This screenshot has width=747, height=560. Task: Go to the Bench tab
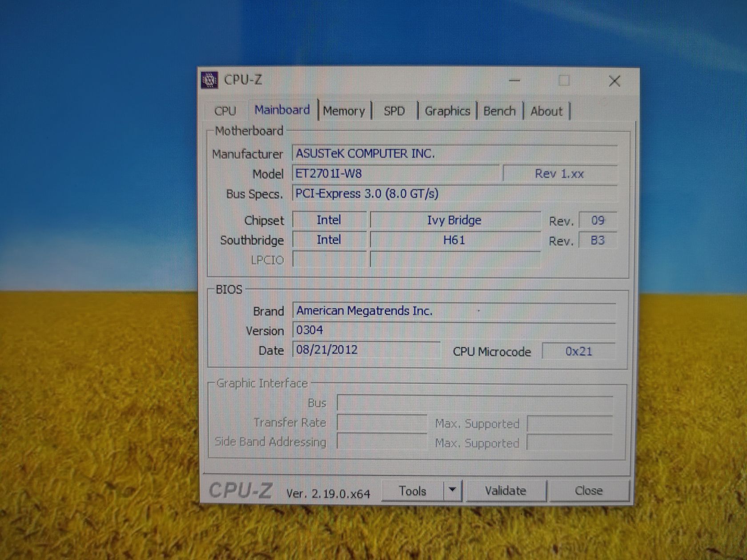tap(499, 111)
